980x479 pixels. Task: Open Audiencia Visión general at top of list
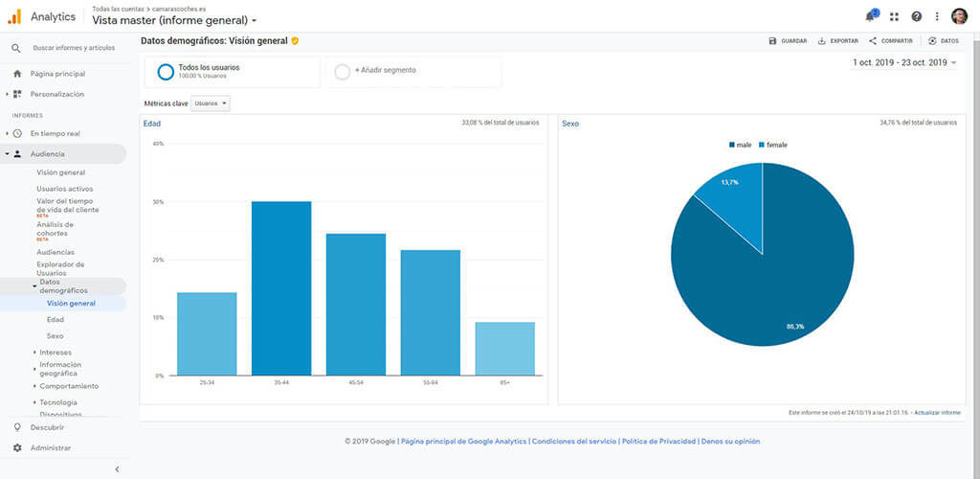coord(60,172)
